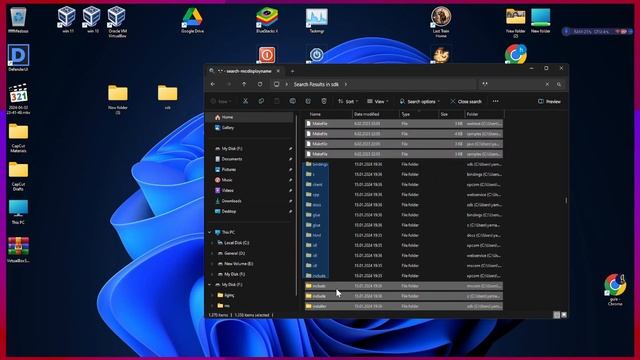The width and height of the screenshot is (640, 360).
Task: Open Home in navigation pane
Action: (250, 117)
